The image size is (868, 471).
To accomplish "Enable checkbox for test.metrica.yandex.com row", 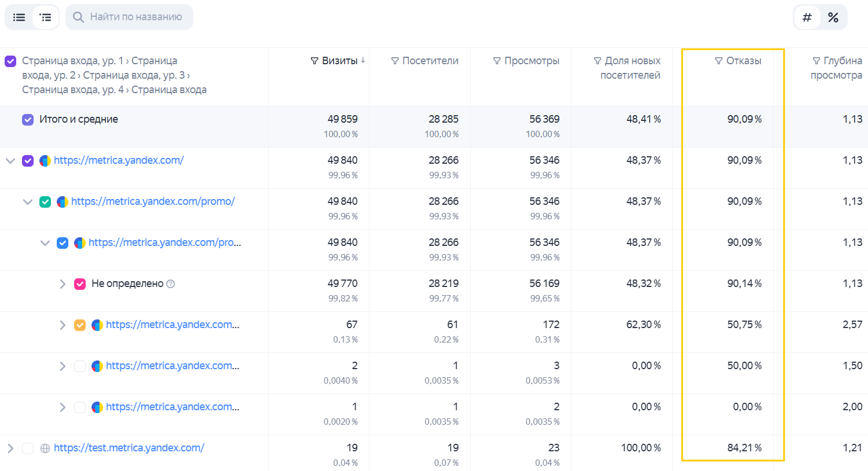I will click(28, 448).
